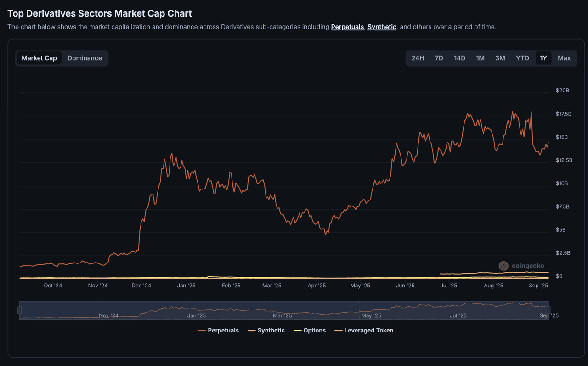
Task: Open the Synthetic link in the description
Action: 382,27
